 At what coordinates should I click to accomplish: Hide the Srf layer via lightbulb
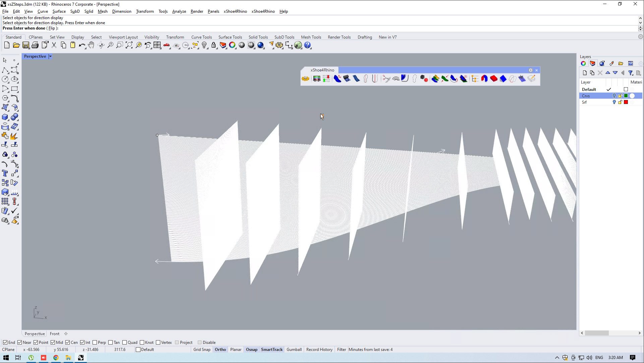614,102
